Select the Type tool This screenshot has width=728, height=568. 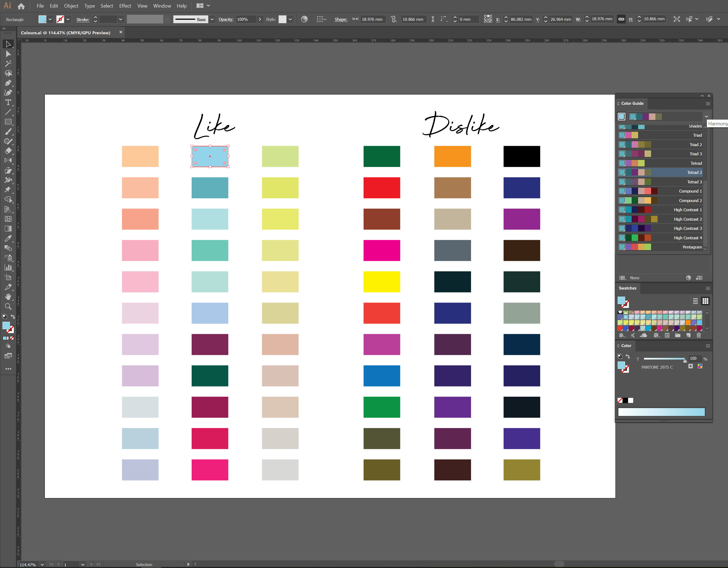click(8, 102)
